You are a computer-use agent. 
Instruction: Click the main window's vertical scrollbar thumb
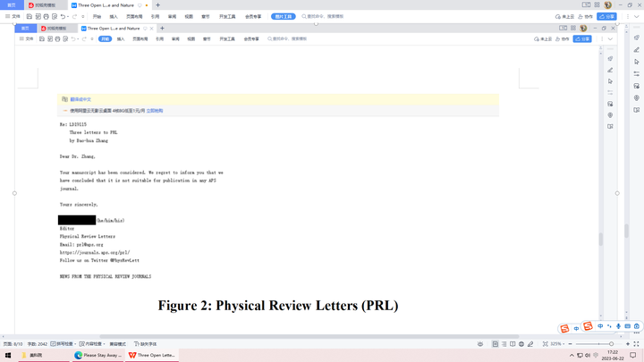tap(626, 232)
